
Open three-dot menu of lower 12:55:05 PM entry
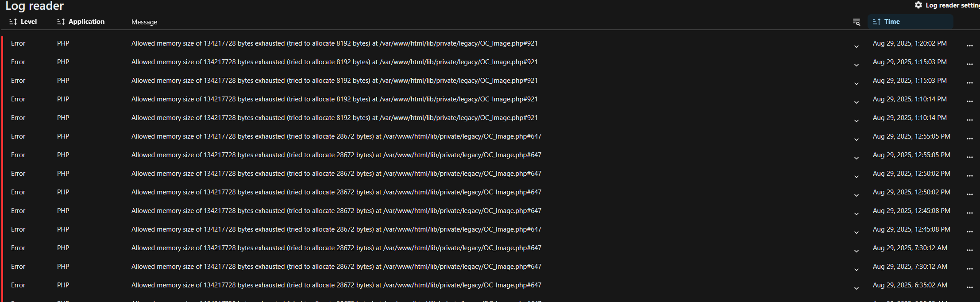click(x=970, y=157)
